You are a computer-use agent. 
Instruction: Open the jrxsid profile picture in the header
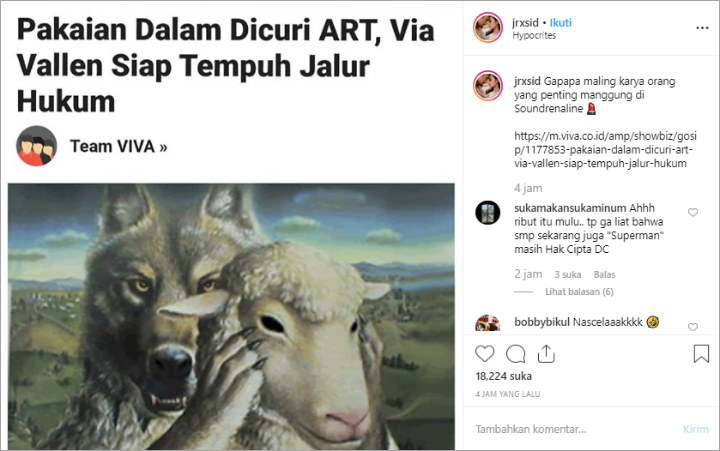click(x=488, y=28)
